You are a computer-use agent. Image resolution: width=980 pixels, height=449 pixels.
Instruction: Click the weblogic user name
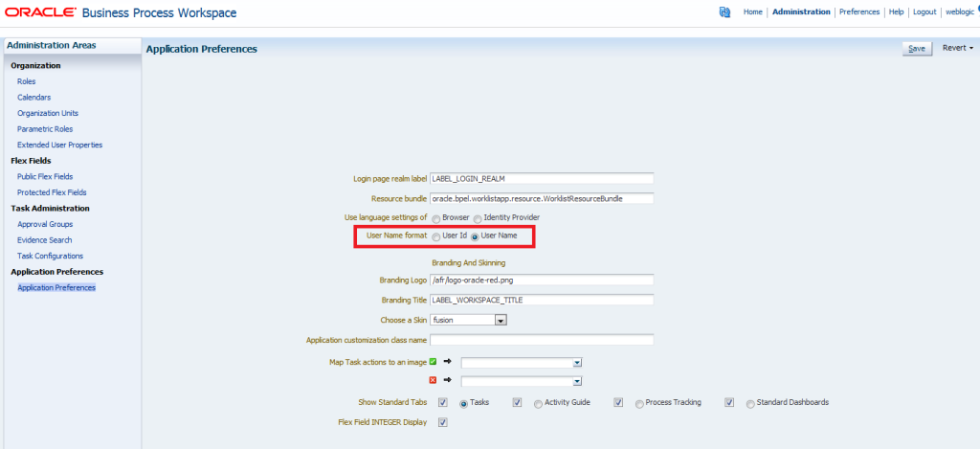coord(959,11)
